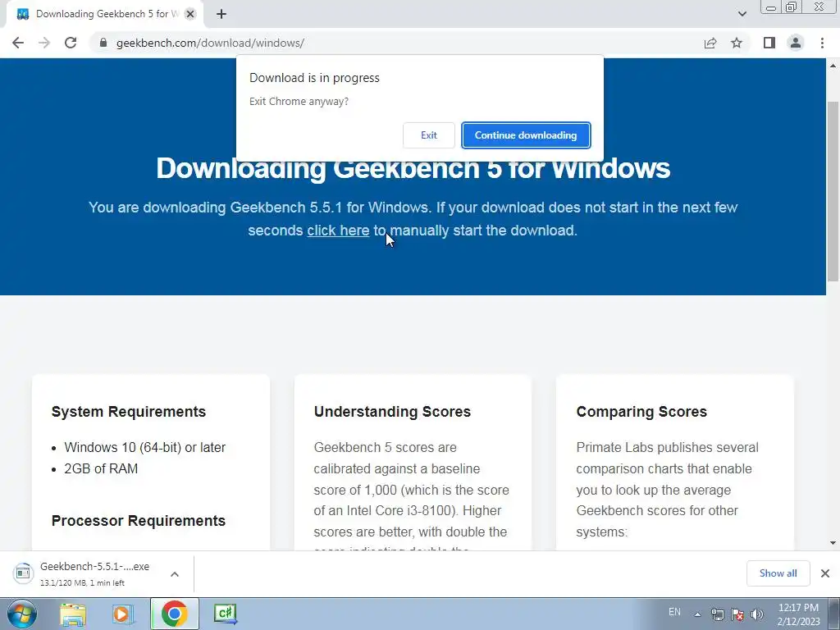Image resolution: width=840 pixels, height=630 pixels.
Task: Expand the tab search dropdown
Action: click(742, 14)
